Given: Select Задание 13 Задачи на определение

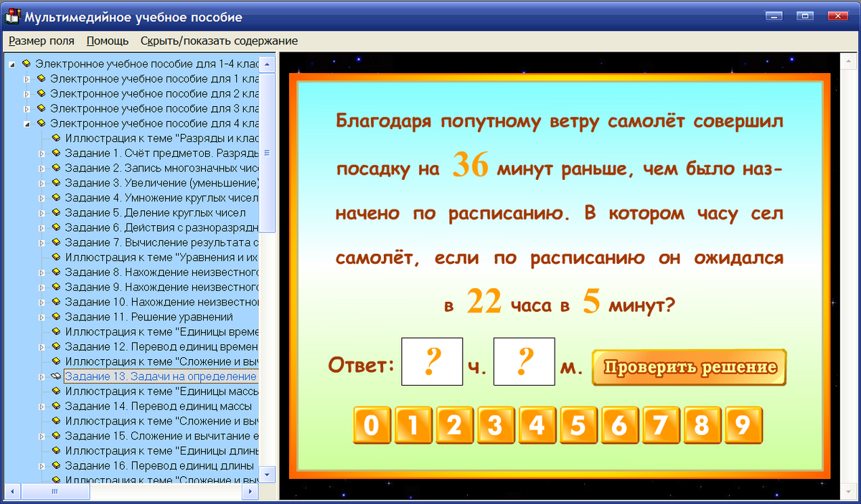Looking at the screenshot, I should coord(161,376).
